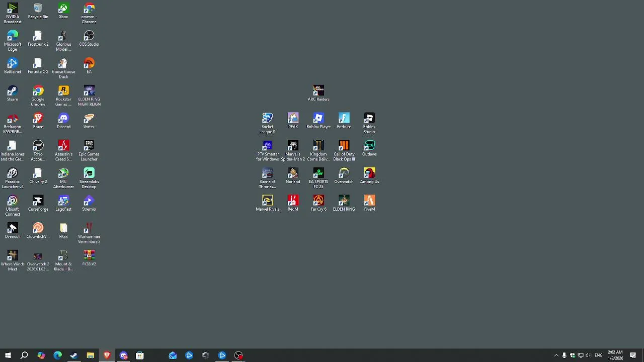Select the Fortnite OG desktop shortcut

(x=38, y=66)
